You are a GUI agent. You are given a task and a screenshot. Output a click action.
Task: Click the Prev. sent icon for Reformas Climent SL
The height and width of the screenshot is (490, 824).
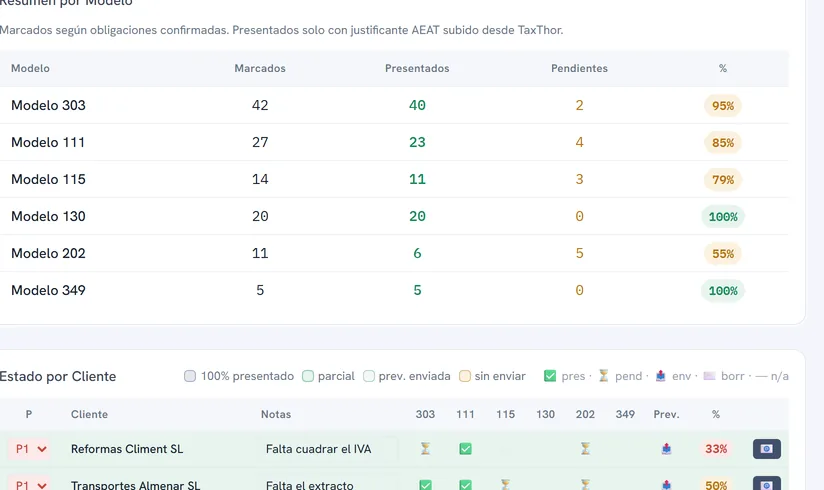click(666, 448)
